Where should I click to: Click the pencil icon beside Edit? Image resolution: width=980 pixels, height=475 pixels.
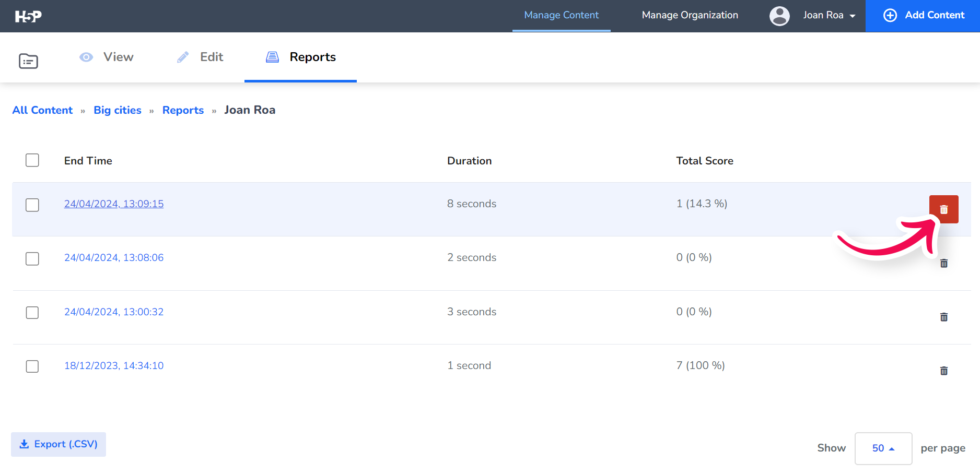183,57
